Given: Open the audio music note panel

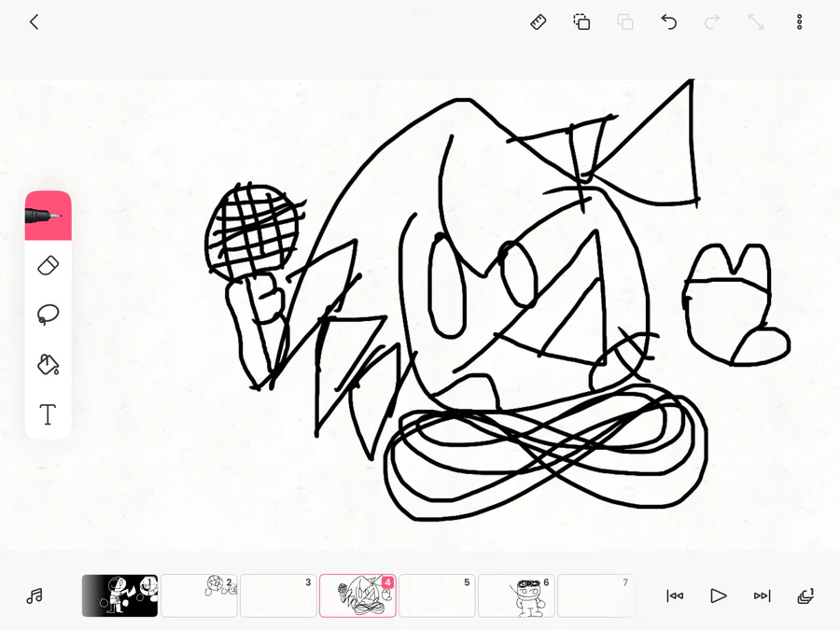Looking at the screenshot, I should 35,596.
